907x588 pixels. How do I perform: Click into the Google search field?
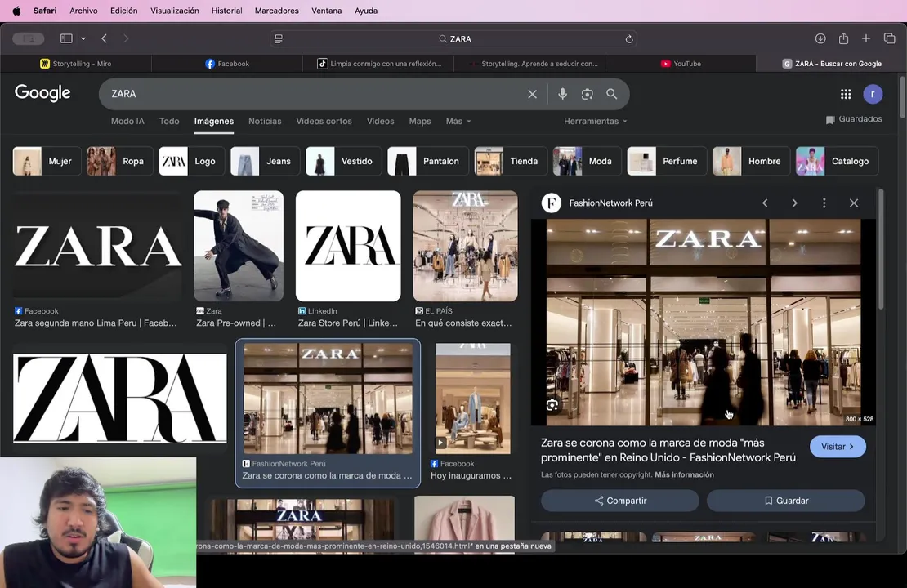(x=312, y=94)
